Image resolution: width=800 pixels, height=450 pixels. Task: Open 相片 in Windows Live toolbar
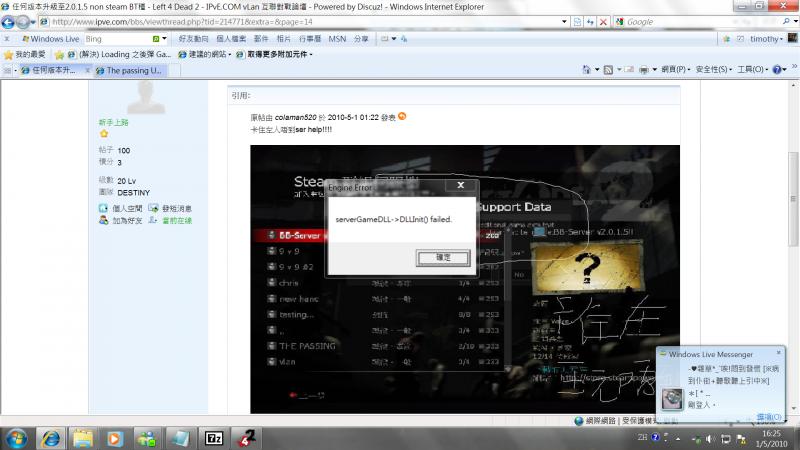[x=283, y=39]
